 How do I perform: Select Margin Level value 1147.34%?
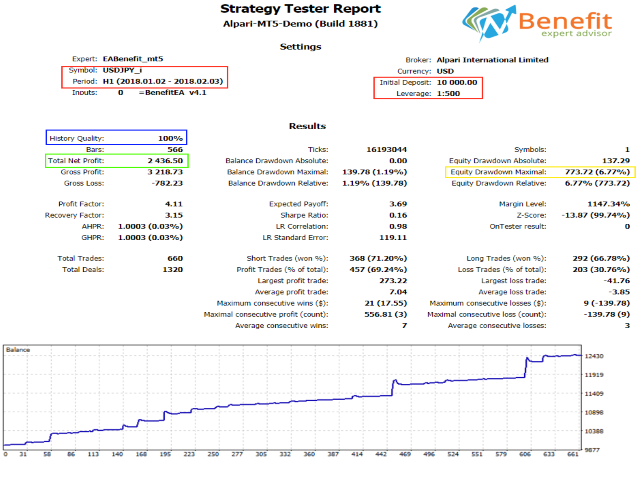click(609, 204)
